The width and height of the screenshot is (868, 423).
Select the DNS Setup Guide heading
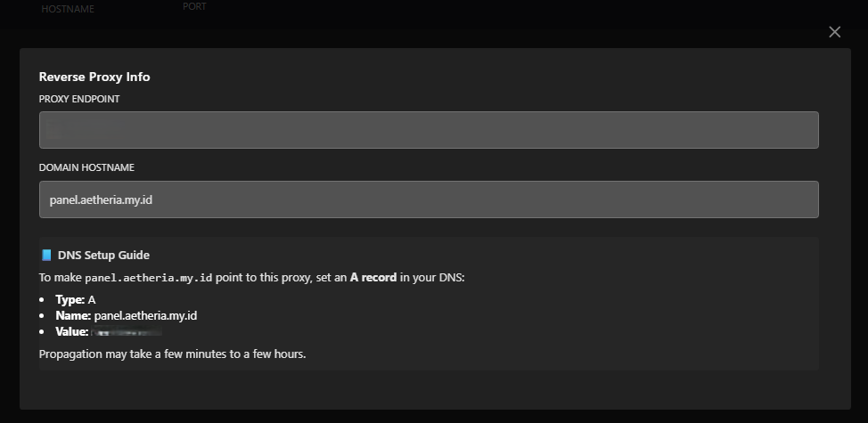(x=102, y=256)
